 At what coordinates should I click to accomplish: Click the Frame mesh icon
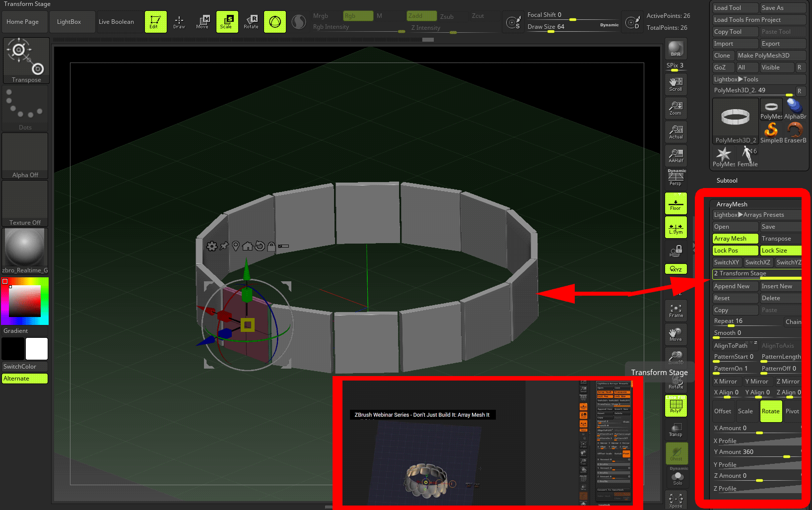[676, 311]
